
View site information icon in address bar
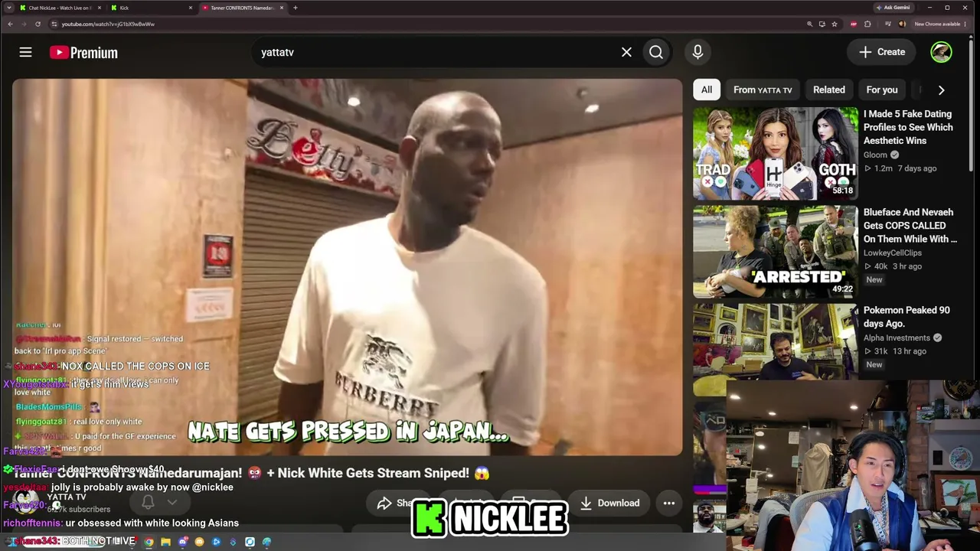[x=54, y=24]
